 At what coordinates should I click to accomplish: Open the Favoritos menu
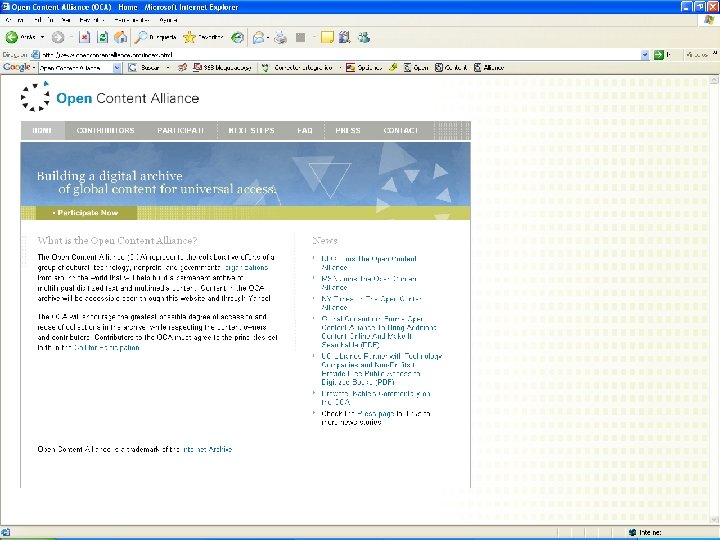(92, 20)
